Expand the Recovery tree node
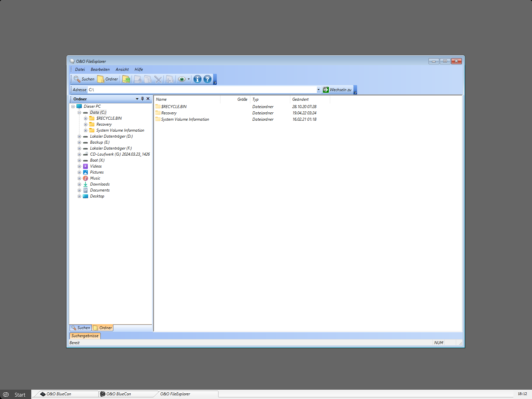The image size is (532, 399). pos(86,124)
